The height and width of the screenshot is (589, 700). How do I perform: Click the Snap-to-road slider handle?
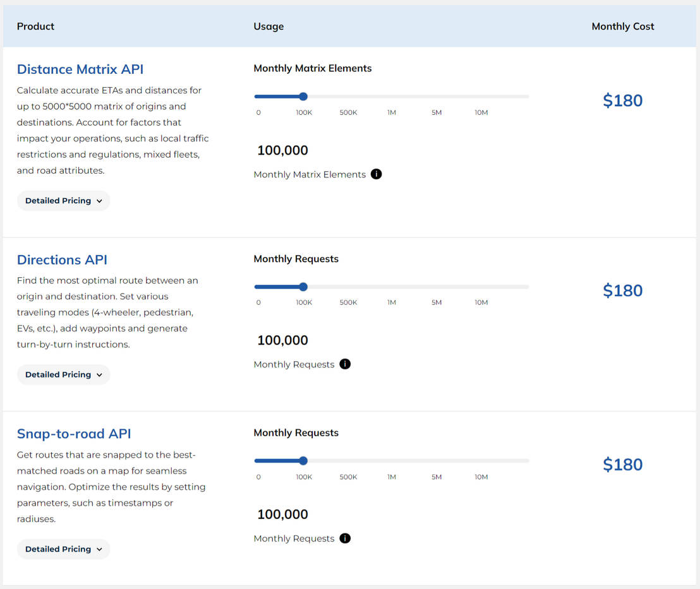pyautogui.click(x=303, y=460)
